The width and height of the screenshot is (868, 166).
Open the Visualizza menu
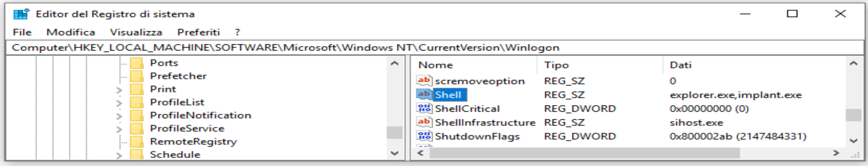(136, 32)
